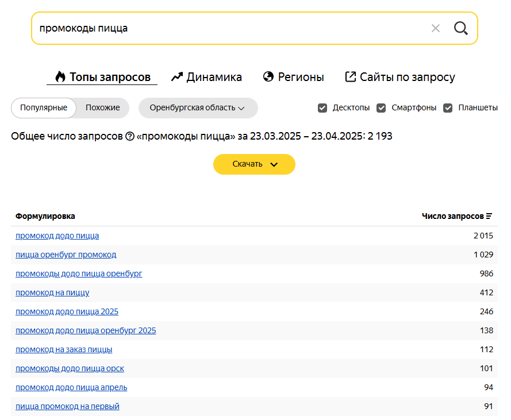Uncheck the Десктопы checkbox
Image resolution: width=511 pixels, height=420 pixels.
tap(322, 108)
